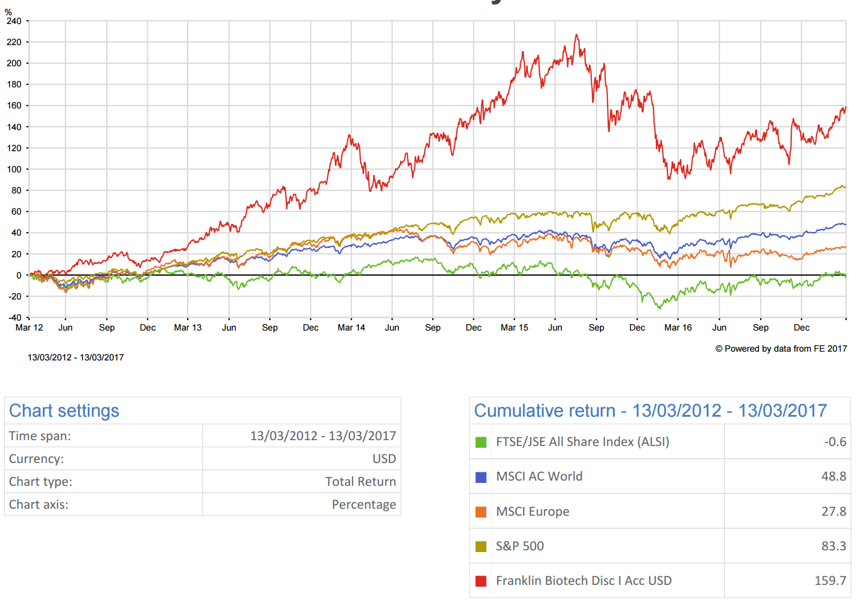Select the MSCI AC World label

click(x=539, y=476)
